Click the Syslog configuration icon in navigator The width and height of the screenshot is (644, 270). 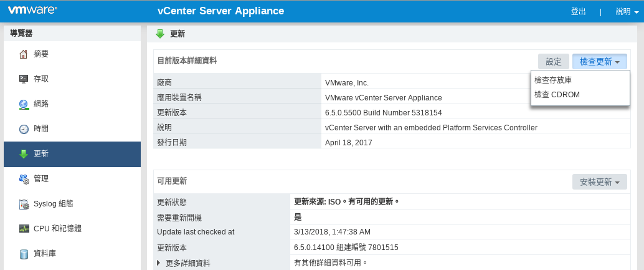[24, 204]
